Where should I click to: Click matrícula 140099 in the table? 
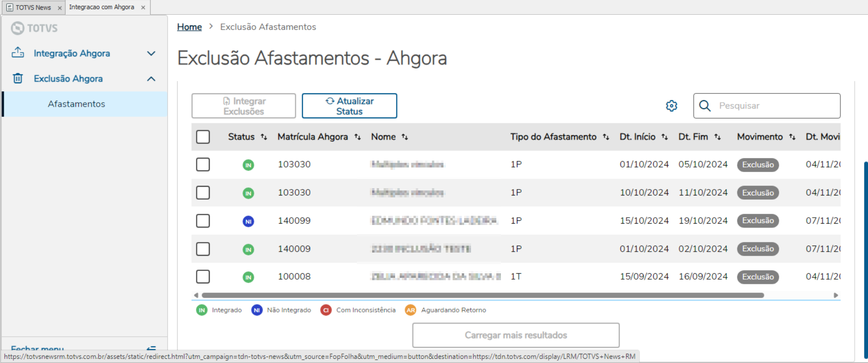pos(294,221)
